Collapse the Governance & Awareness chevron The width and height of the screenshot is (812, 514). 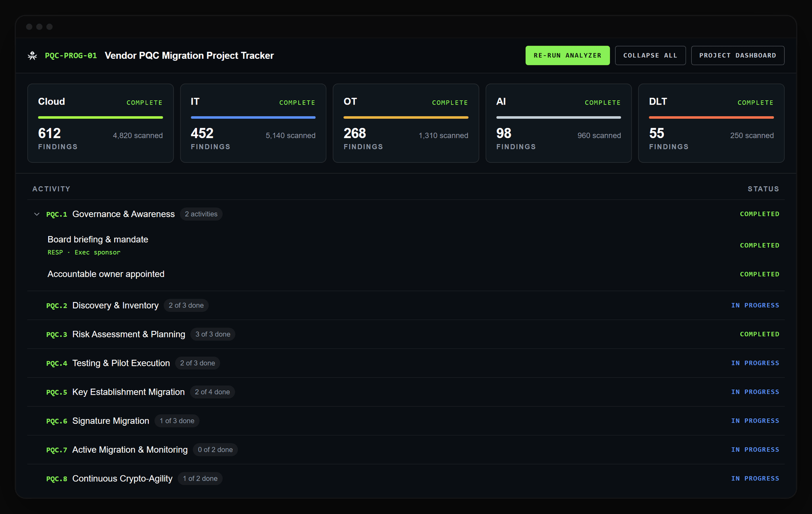[37, 214]
